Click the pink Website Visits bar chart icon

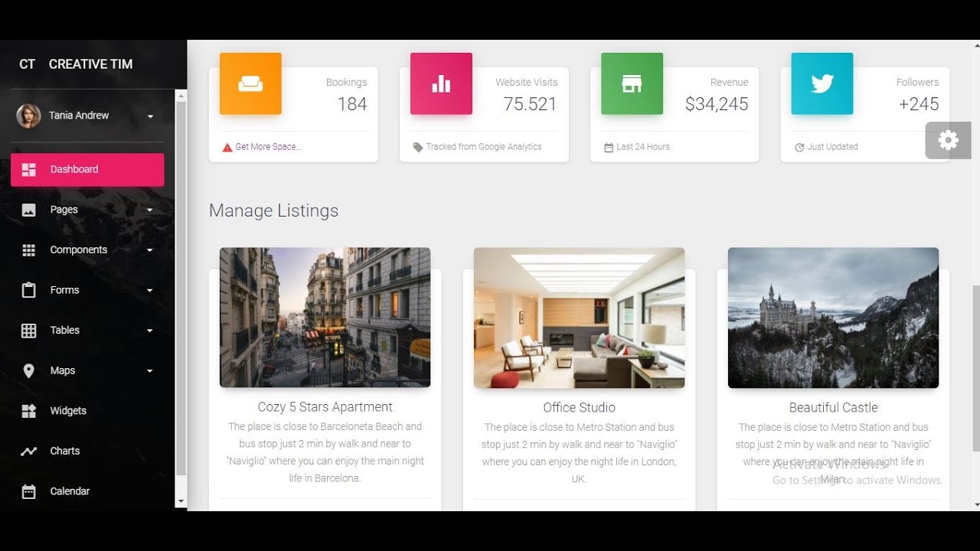coord(441,83)
